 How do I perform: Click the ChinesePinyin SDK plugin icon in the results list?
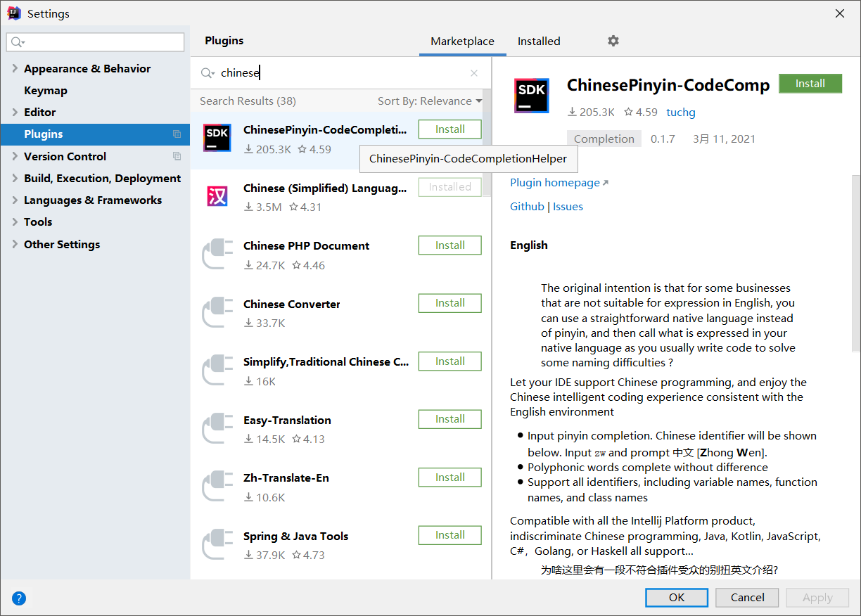tap(217, 138)
